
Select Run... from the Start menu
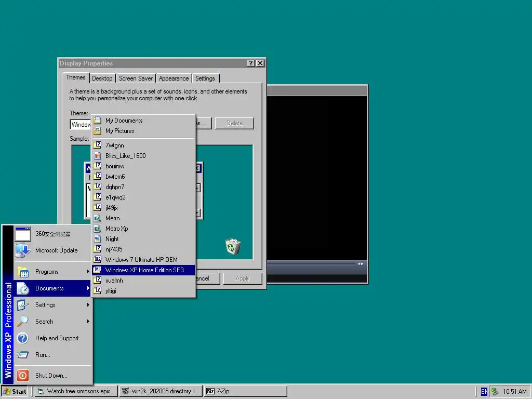coord(53,354)
